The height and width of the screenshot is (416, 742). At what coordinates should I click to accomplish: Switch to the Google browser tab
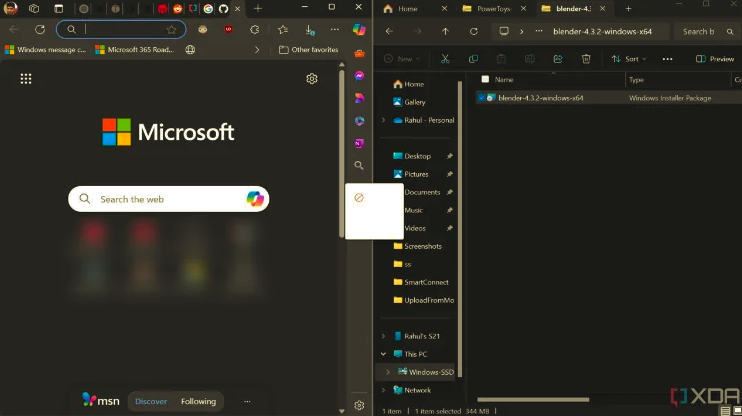coord(208,9)
